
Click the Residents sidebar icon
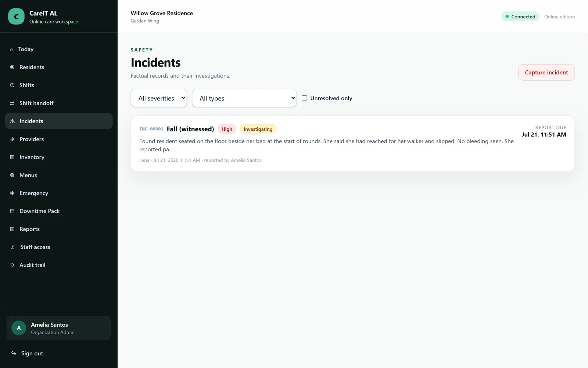[x=12, y=67]
